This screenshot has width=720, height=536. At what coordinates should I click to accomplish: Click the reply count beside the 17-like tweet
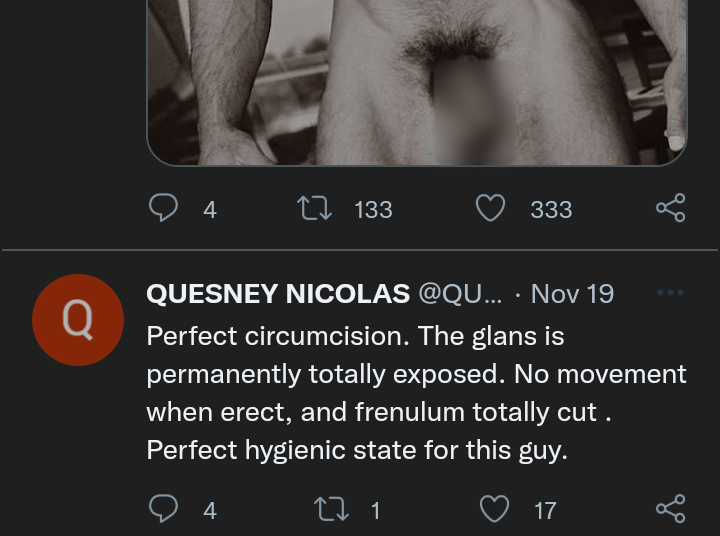click(210, 511)
